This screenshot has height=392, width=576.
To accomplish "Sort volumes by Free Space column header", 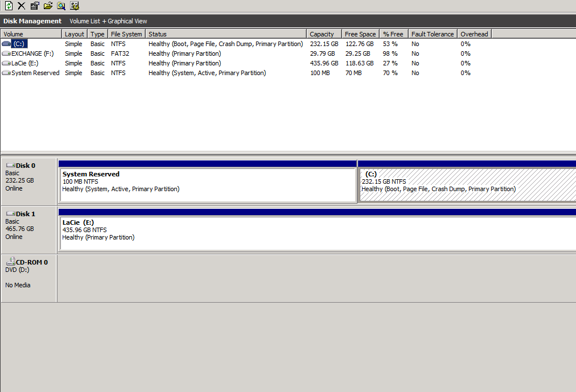I will [x=360, y=34].
